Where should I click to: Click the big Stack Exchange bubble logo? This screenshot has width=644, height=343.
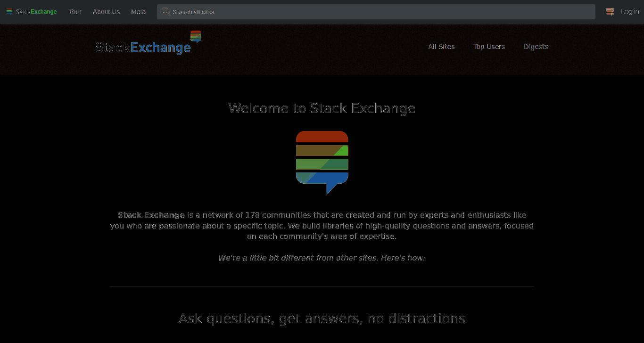(322, 163)
